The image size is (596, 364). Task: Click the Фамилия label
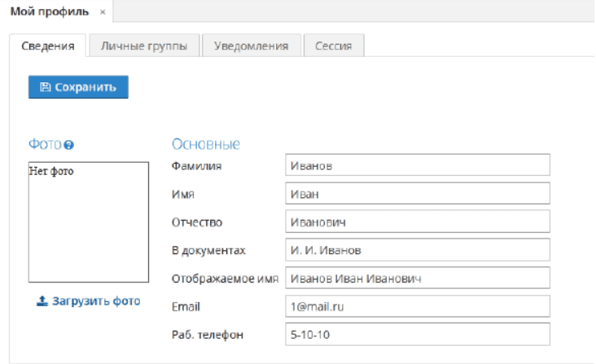pyautogui.click(x=196, y=166)
